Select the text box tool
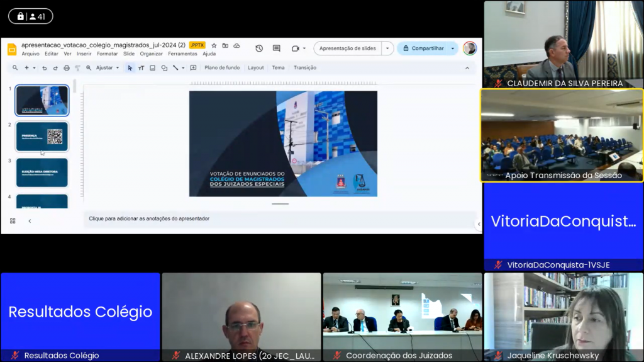This screenshot has width=644, height=362. pyautogui.click(x=141, y=68)
